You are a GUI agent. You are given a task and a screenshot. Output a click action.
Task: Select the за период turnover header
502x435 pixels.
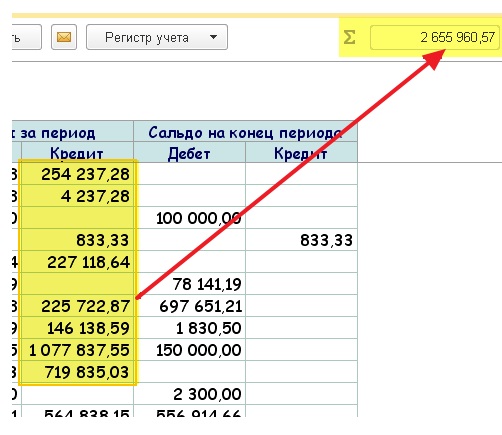tap(73, 132)
